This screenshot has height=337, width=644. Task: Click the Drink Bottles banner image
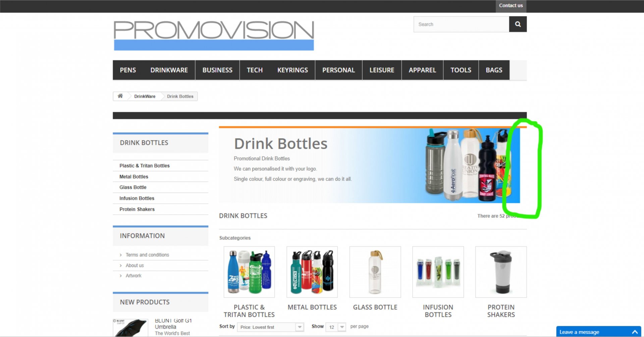click(x=369, y=165)
